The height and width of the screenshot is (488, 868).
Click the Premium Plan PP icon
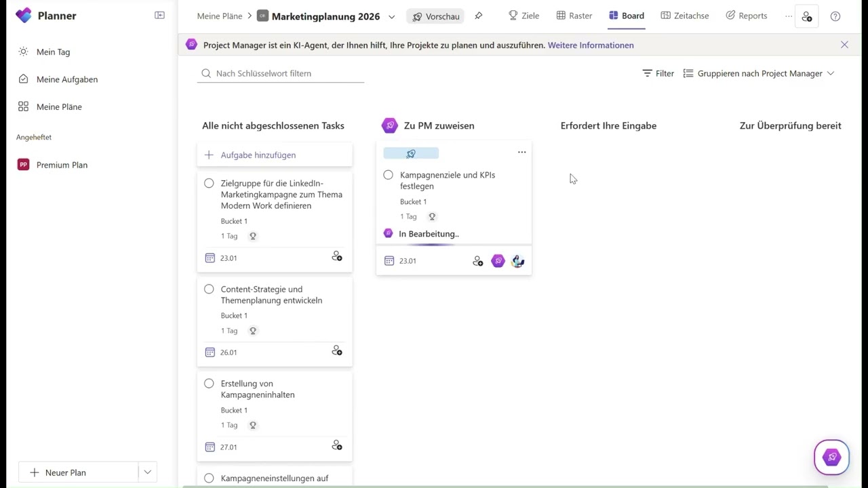coord(24,165)
